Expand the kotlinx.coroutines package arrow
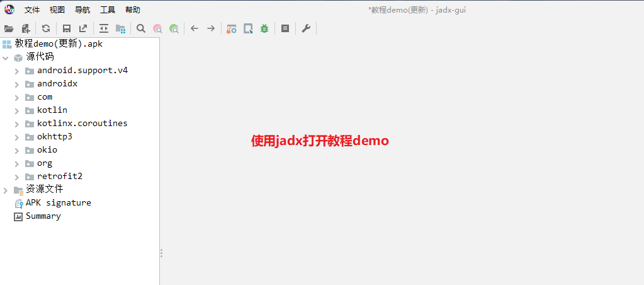This screenshot has width=644, height=285. point(17,124)
